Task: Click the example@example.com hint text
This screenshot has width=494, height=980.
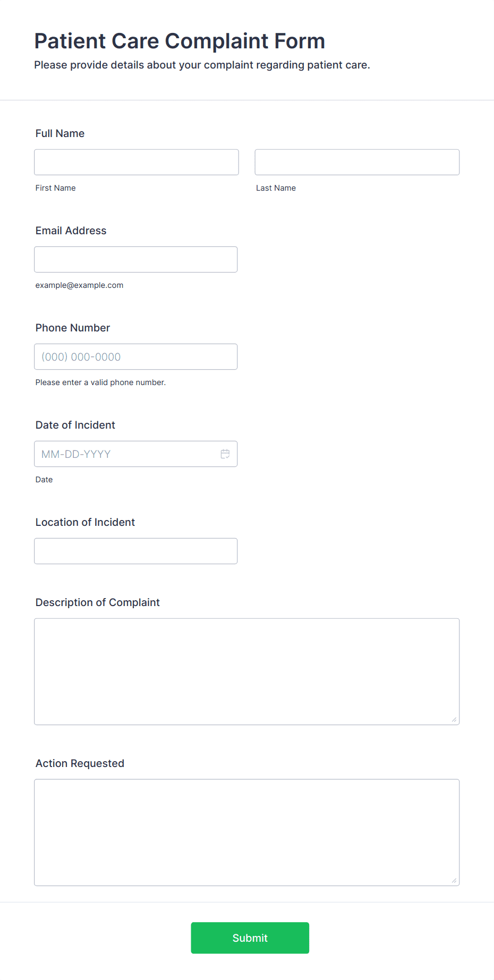Action: 80,285
